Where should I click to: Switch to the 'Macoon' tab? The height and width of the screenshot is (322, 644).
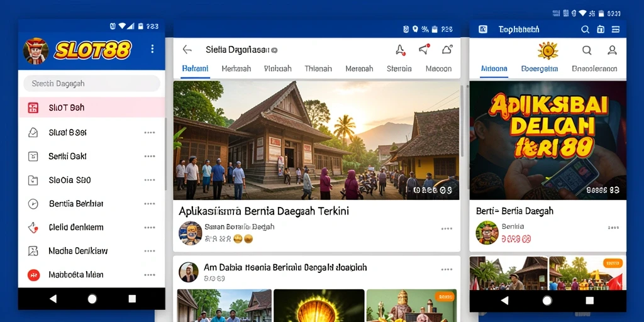438,69
